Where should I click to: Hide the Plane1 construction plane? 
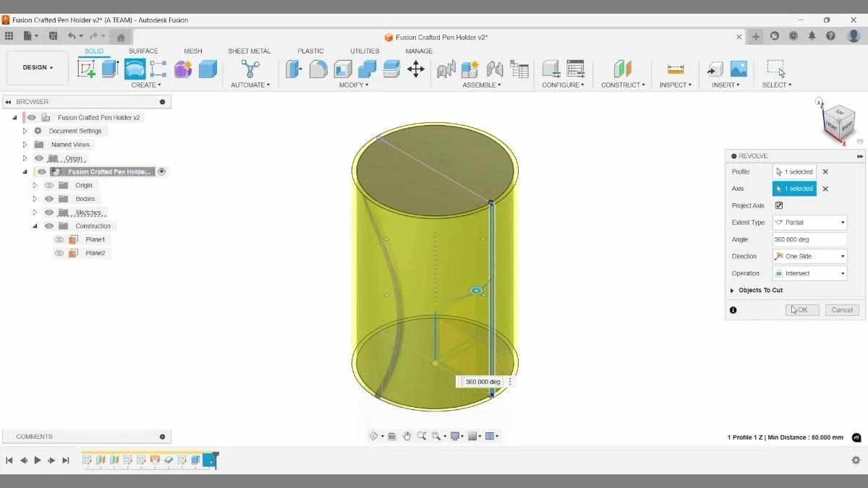coord(59,239)
